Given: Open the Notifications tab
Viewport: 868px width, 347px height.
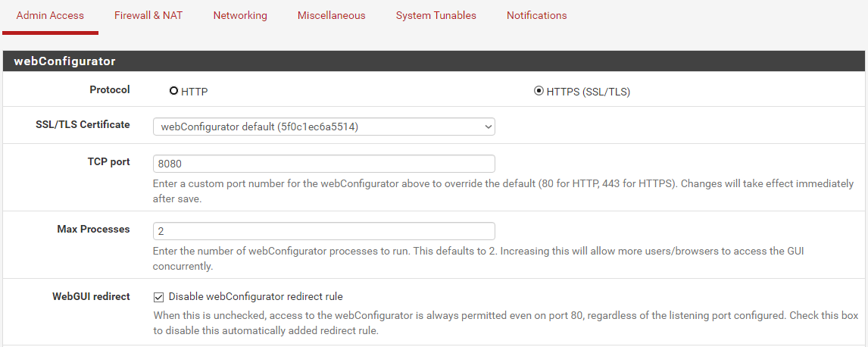Looking at the screenshot, I should click(x=536, y=15).
